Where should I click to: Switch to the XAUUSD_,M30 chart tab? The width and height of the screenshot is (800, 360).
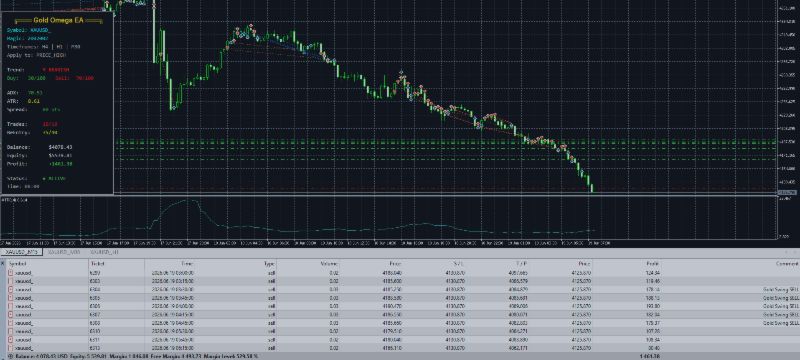click(63, 252)
